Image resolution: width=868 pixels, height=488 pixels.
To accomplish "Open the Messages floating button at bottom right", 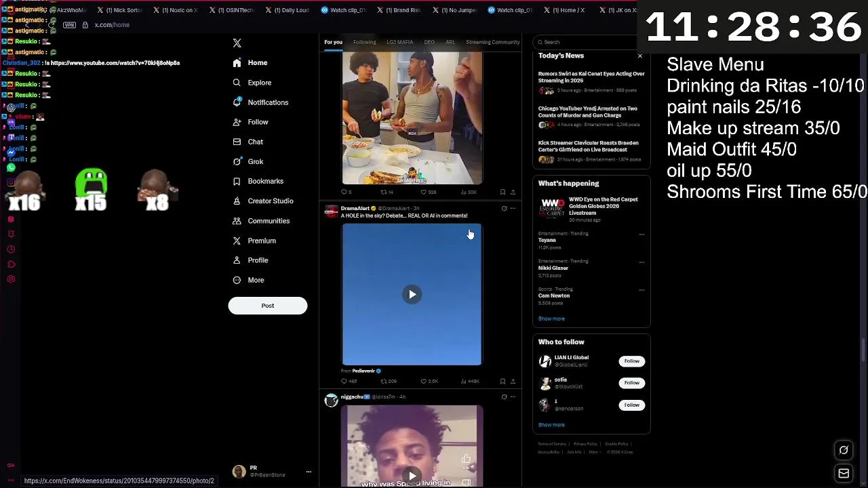I will tap(844, 474).
